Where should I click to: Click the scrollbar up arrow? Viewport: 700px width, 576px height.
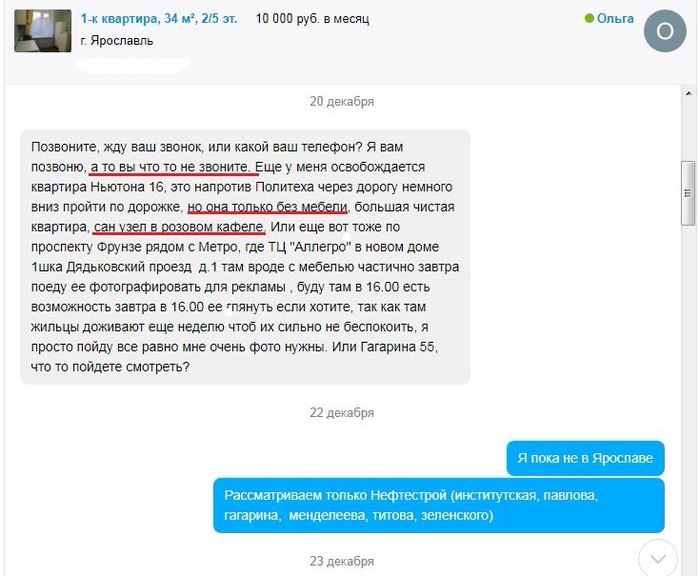(x=688, y=93)
